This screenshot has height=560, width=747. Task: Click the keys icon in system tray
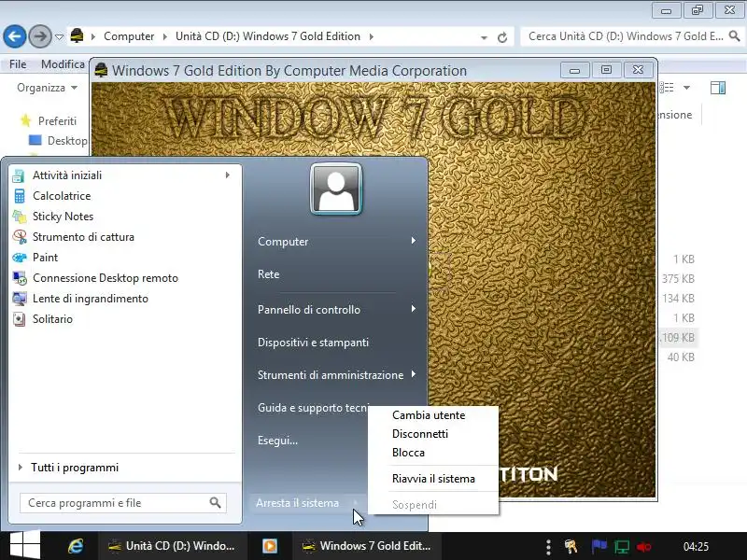(x=571, y=546)
